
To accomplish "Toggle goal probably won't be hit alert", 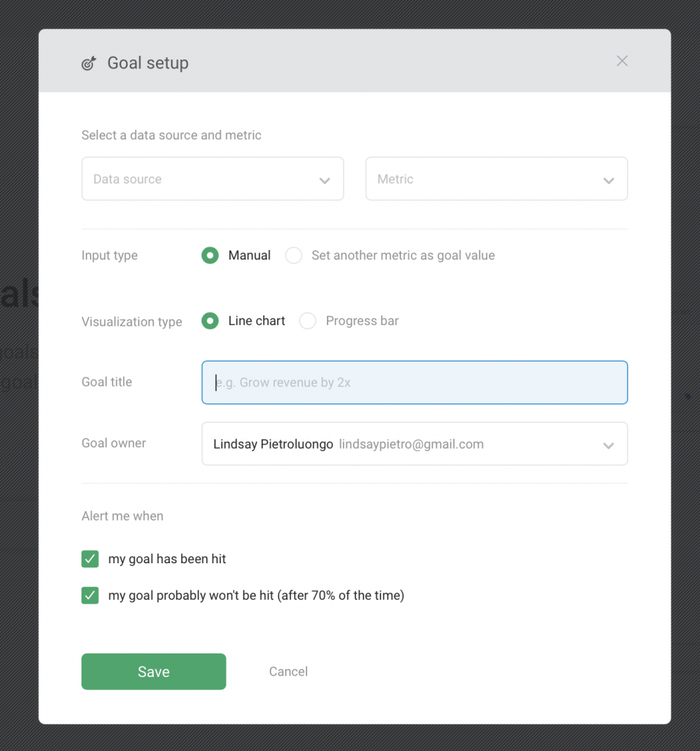I will coord(90,596).
